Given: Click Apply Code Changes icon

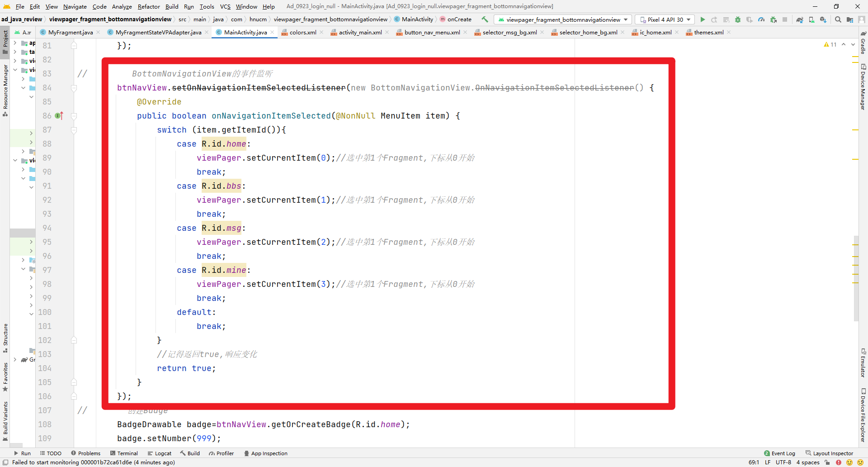Looking at the screenshot, I should point(726,19).
